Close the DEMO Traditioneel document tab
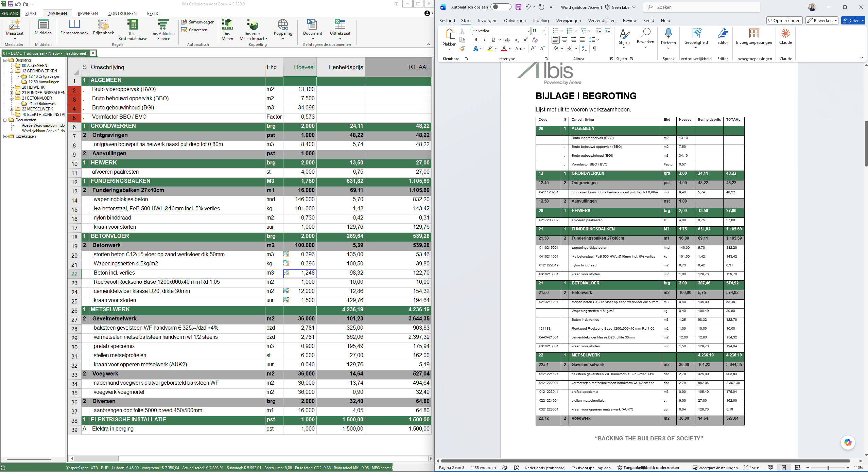This screenshot has width=868, height=472. click(x=93, y=53)
